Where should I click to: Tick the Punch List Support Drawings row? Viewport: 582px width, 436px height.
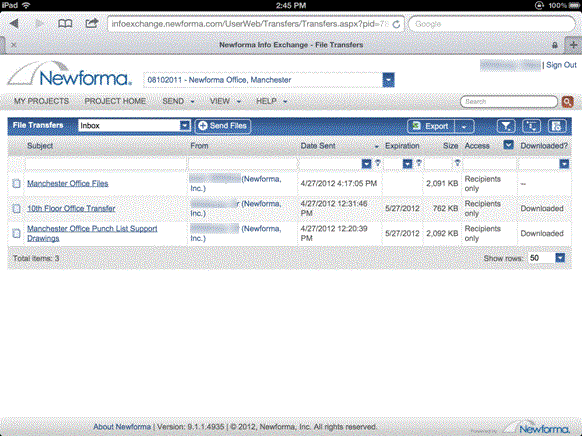point(16,233)
